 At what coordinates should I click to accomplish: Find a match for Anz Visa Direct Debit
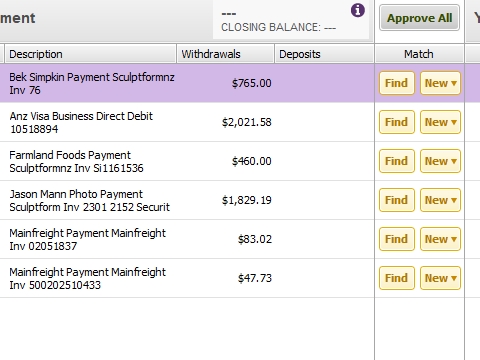(x=397, y=122)
